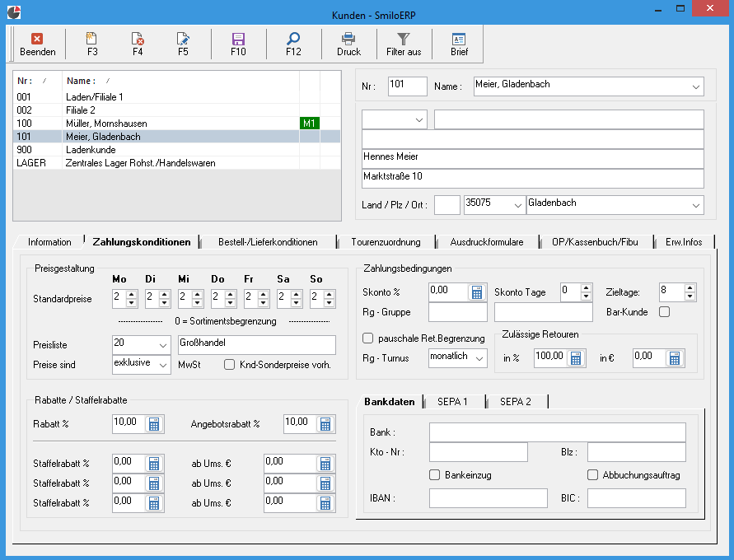The width and height of the screenshot is (734, 560).
Task: Switch to the Bestell-/Lieferkonditionen tab
Action: 268,242
